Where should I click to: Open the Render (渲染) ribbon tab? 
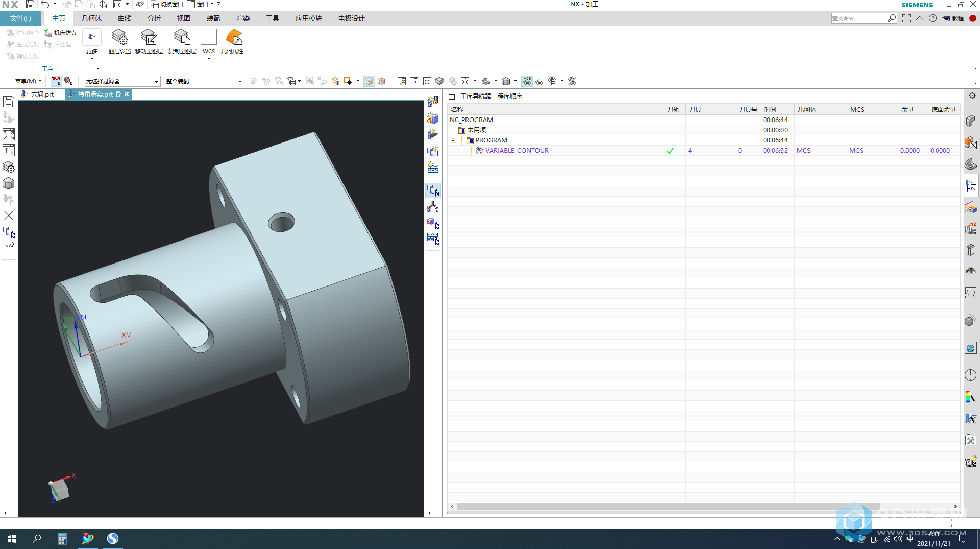tap(243, 18)
